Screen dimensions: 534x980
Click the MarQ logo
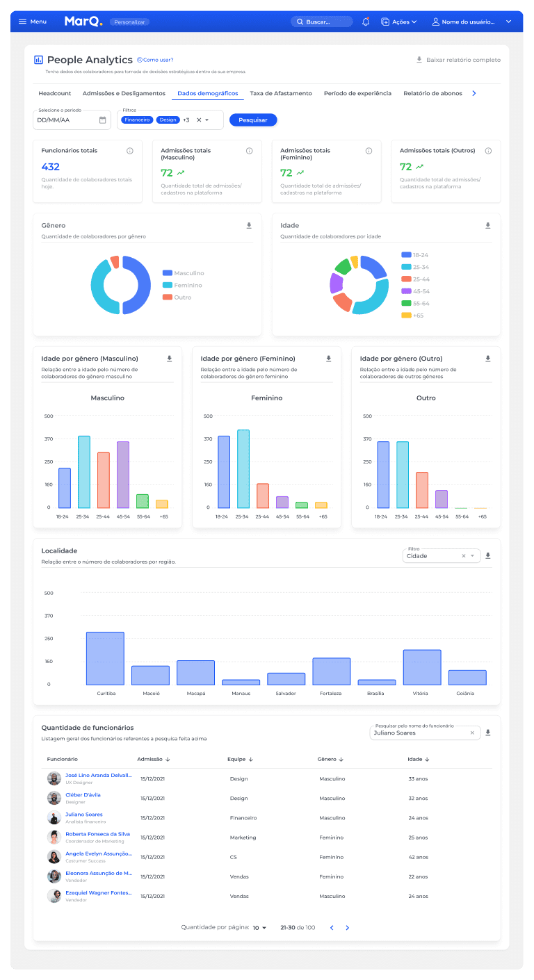[x=83, y=22]
